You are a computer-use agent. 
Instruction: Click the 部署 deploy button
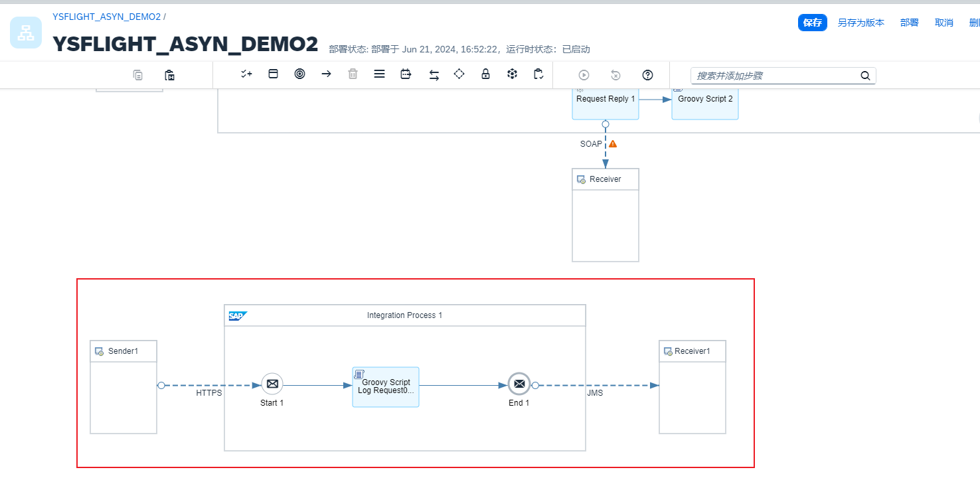point(909,23)
